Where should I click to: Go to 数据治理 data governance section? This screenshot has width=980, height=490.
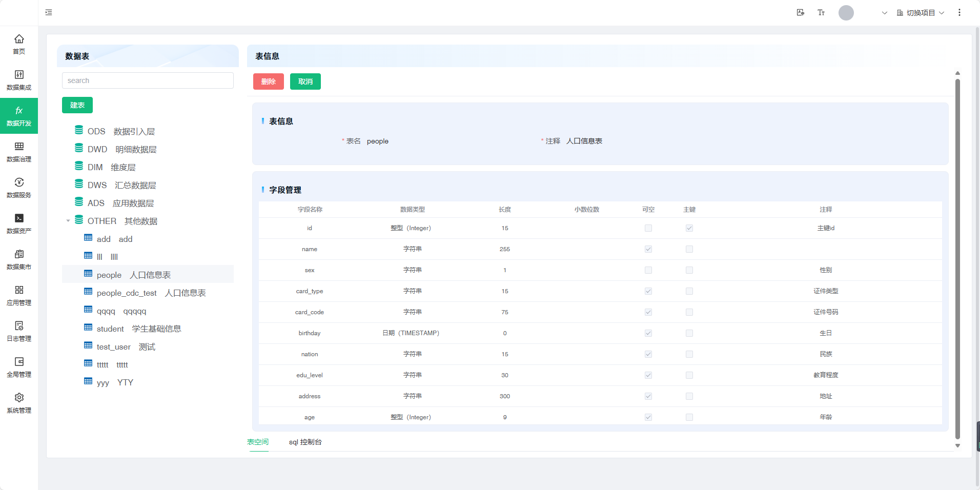click(19, 152)
